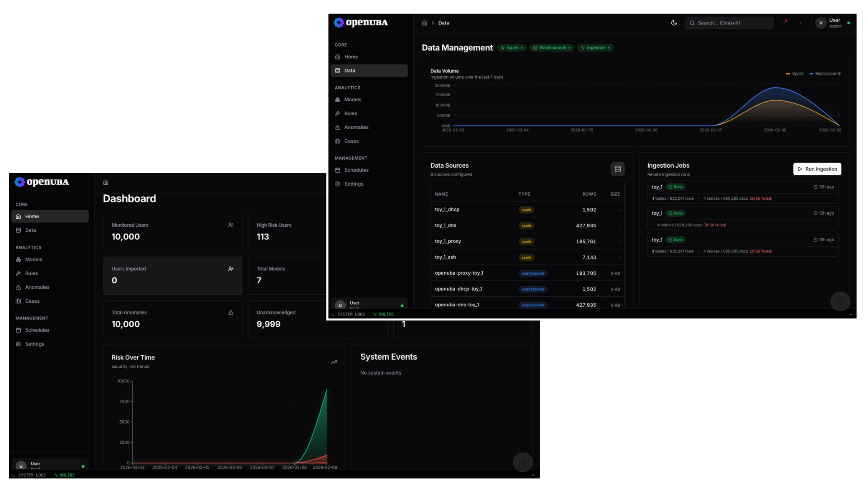This screenshot has width=868, height=488.
Task: Select Data in the breadcrumb trail
Action: [443, 23]
